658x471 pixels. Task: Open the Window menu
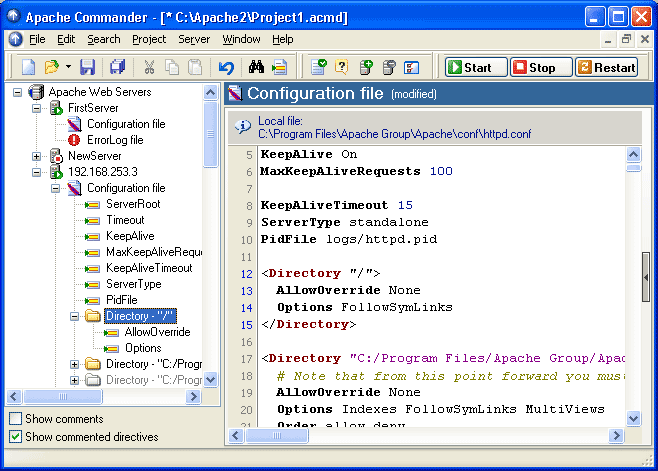(241, 39)
